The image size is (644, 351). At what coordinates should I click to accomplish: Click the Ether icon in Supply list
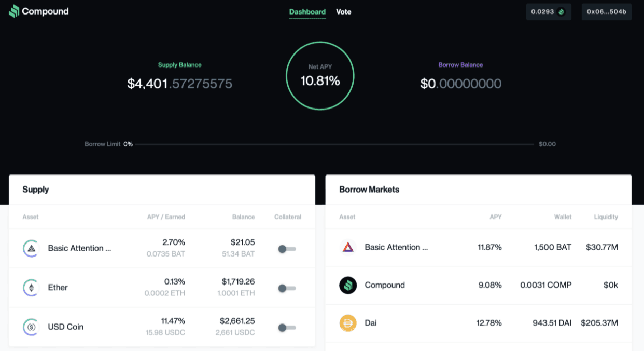[31, 288]
